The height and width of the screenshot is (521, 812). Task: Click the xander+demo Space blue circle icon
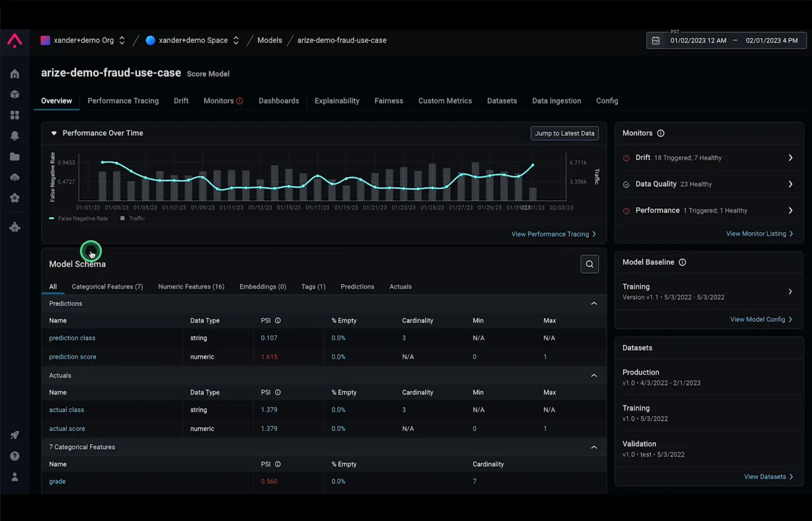point(150,40)
